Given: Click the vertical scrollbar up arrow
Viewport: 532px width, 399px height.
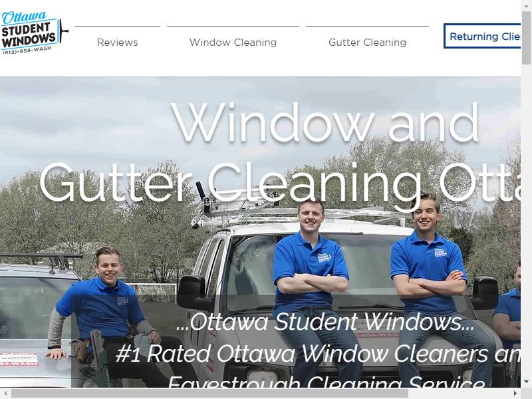Looking at the screenshot, I should [x=526, y=4].
